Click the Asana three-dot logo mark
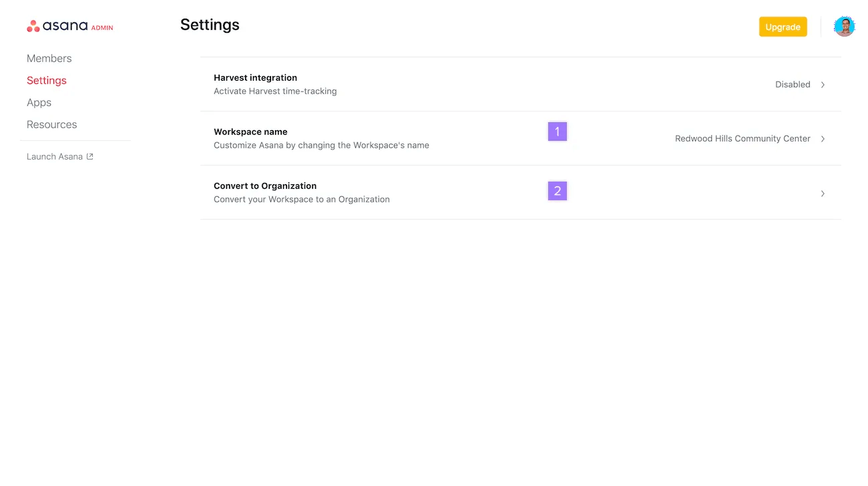Image resolution: width=868 pixels, height=486 pixels. coord(33,25)
